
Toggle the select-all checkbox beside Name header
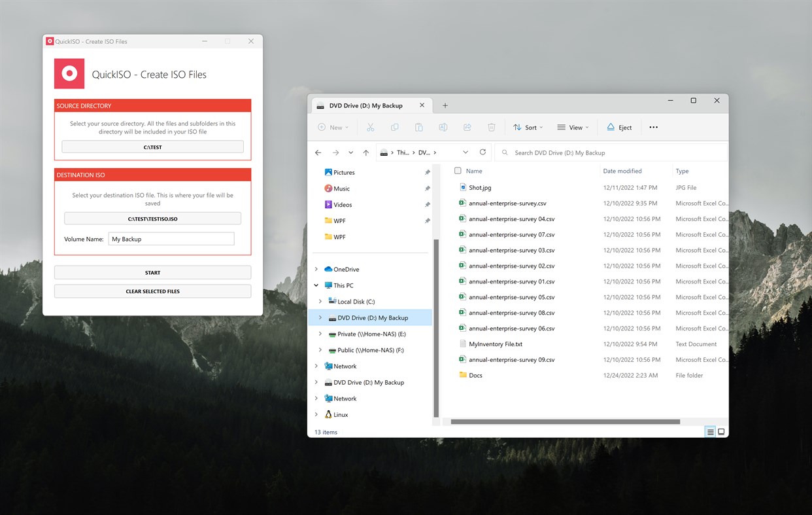point(458,171)
